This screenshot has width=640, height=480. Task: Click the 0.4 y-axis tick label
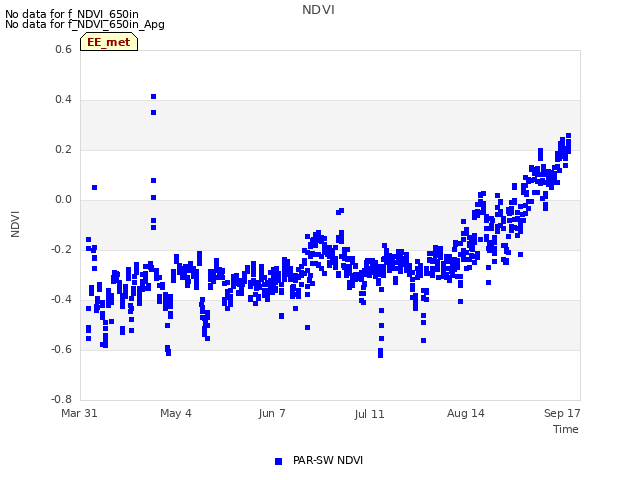[63, 100]
